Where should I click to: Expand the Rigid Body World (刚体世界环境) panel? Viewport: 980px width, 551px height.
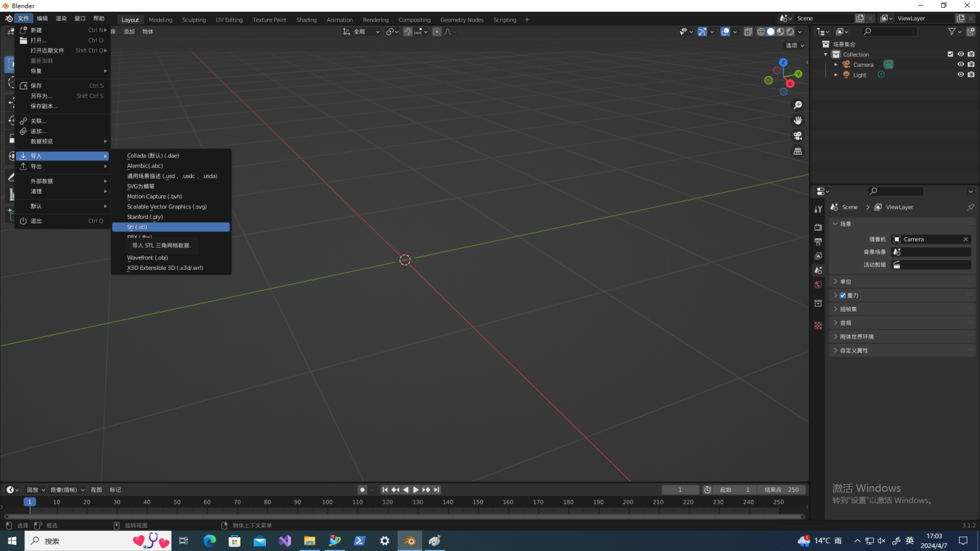tap(902, 337)
